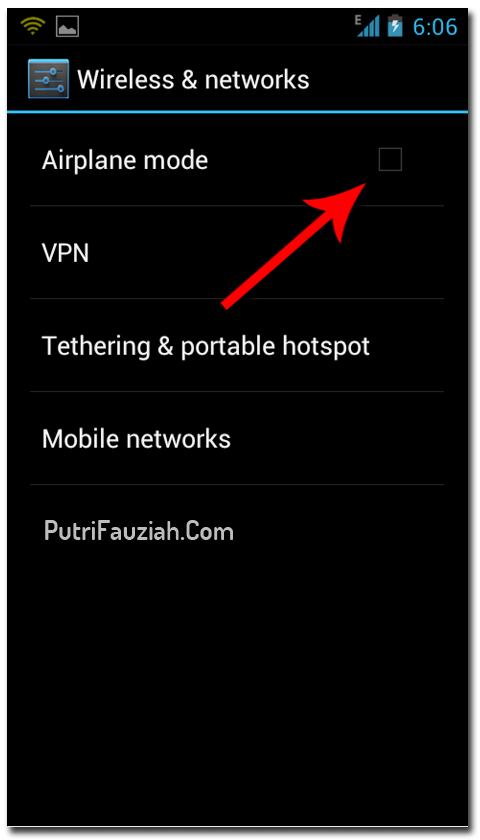Tap the Airplane mode label text
Screen dimensions: 480x840
tap(125, 160)
